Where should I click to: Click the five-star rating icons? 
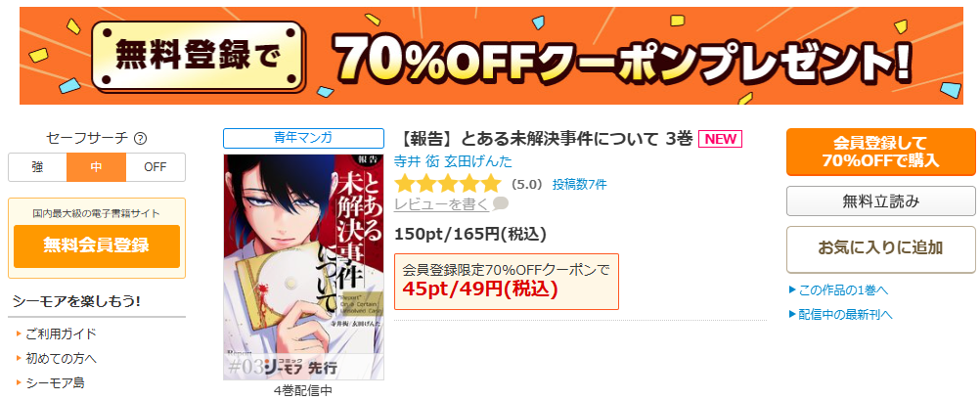click(448, 184)
